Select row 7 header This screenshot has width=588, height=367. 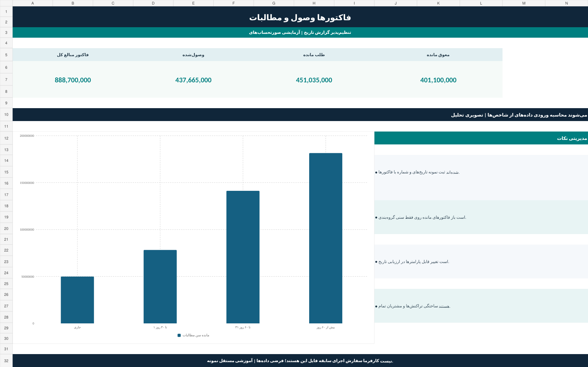coord(6,80)
